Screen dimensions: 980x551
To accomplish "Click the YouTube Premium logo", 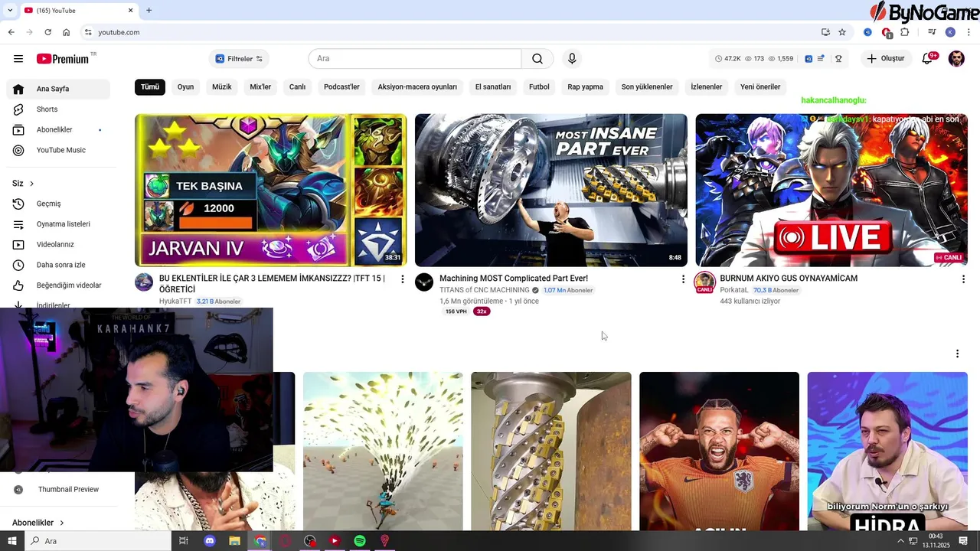I will 63,59.
